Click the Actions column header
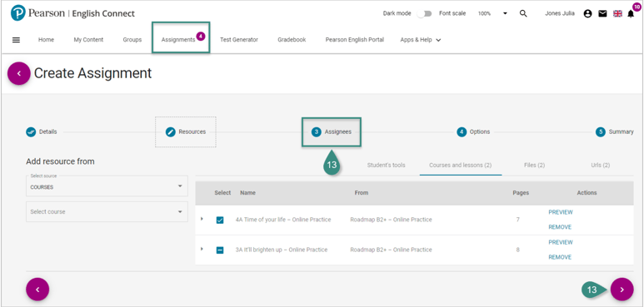The width and height of the screenshot is (644, 307). [x=587, y=193]
